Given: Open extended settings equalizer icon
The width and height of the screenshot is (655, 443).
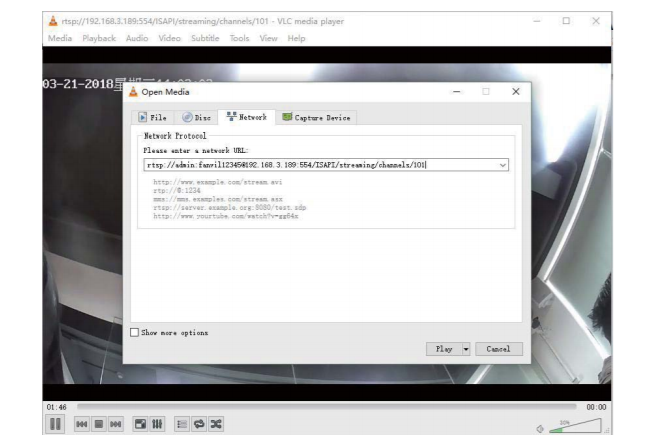Looking at the screenshot, I should tap(157, 424).
